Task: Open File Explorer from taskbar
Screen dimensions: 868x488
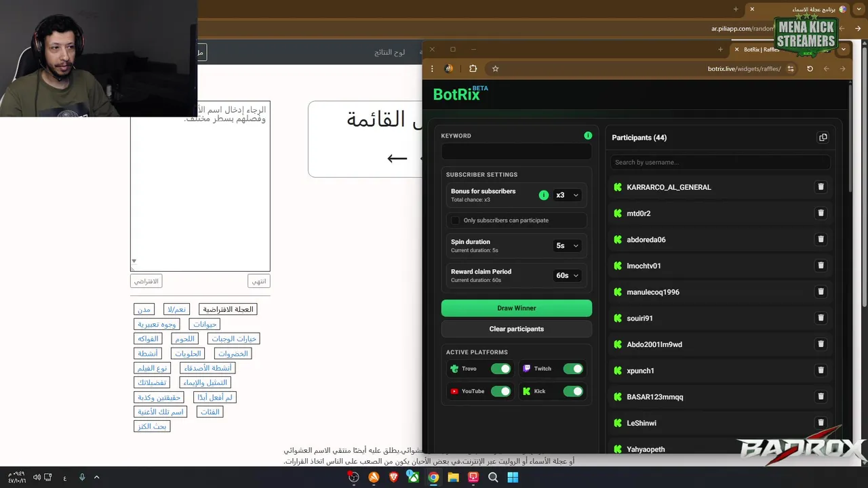Action: [x=453, y=477]
